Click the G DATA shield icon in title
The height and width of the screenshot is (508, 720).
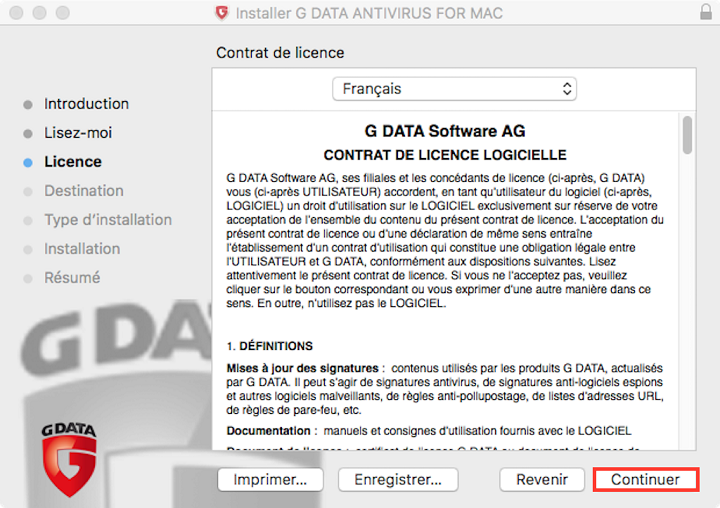222,13
